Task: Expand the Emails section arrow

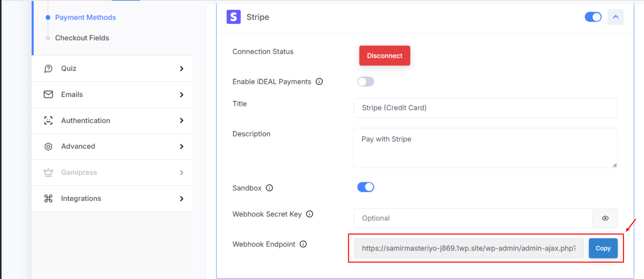Action: pyautogui.click(x=182, y=95)
